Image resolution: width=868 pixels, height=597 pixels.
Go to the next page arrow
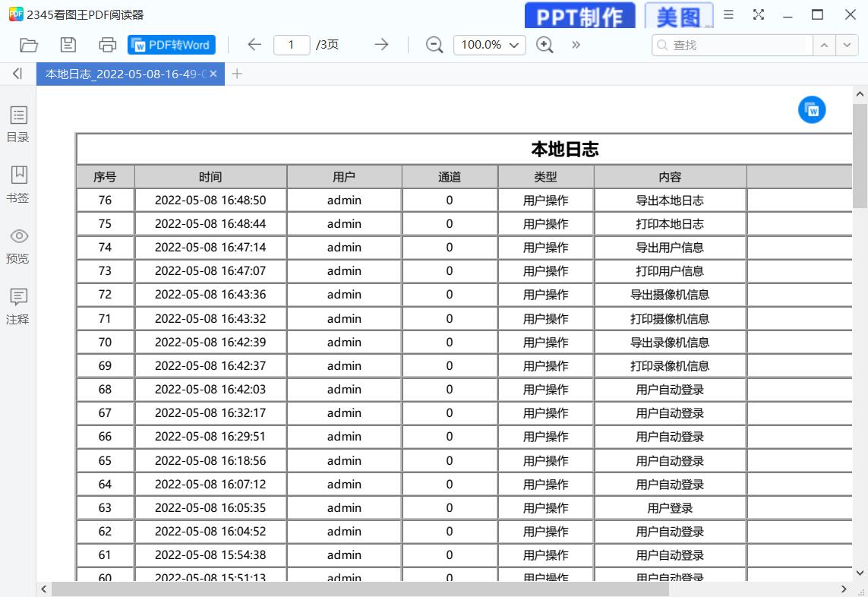381,45
